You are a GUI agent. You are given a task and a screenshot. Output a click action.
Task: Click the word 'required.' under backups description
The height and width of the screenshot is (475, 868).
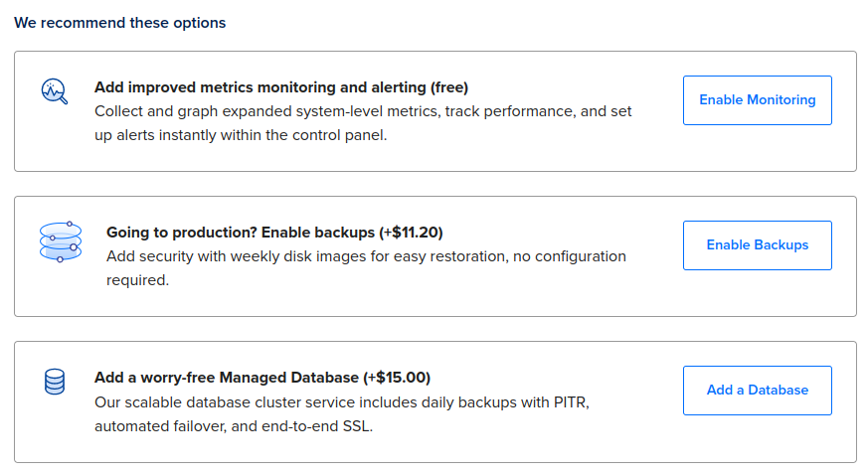138,280
